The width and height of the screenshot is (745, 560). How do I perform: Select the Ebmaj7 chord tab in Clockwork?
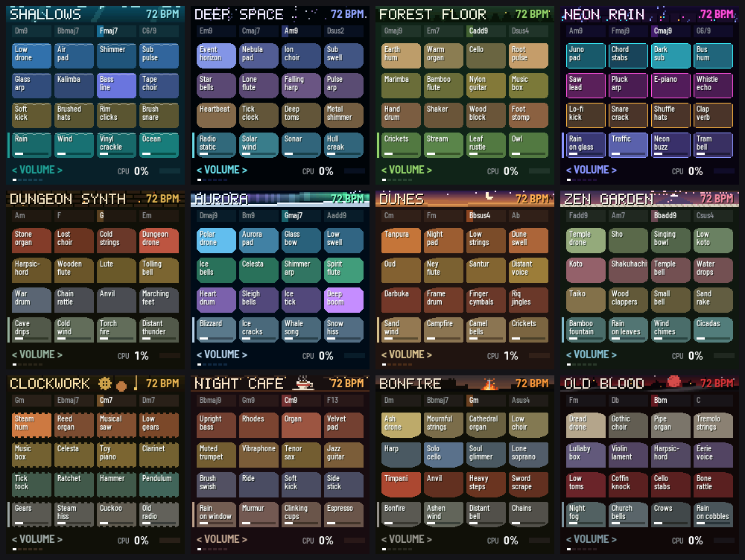click(74, 401)
